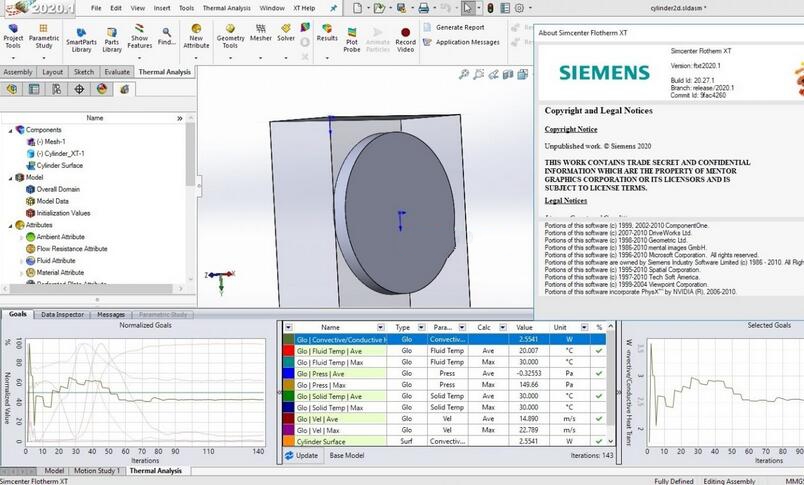
Task: Switch to the Motion Study 1 tab
Action: tap(96, 470)
